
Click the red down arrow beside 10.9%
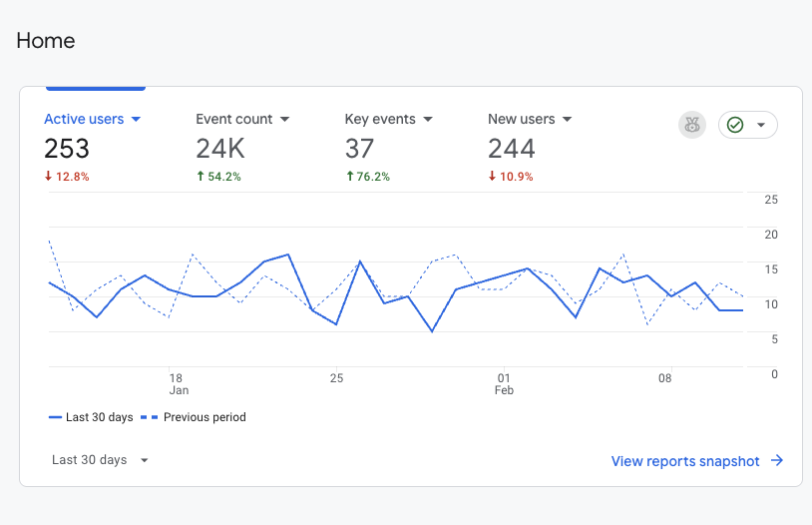coord(492,177)
